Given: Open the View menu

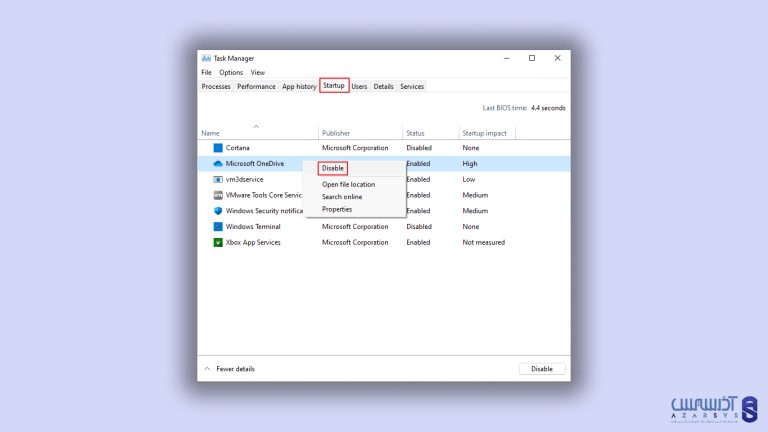Looking at the screenshot, I should tap(258, 72).
